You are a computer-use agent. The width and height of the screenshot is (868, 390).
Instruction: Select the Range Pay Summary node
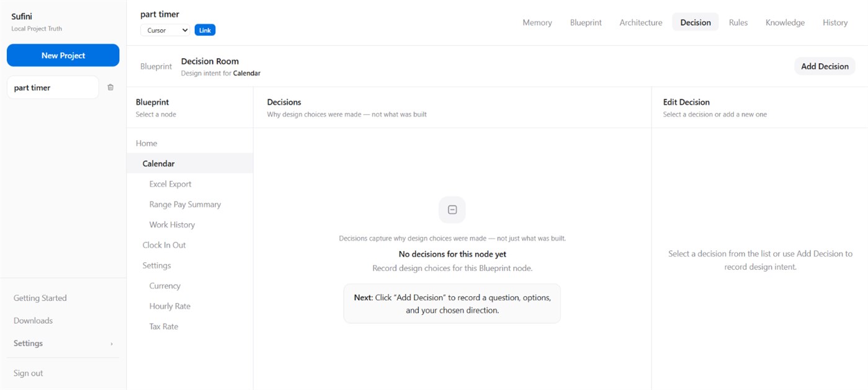coord(190,205)
